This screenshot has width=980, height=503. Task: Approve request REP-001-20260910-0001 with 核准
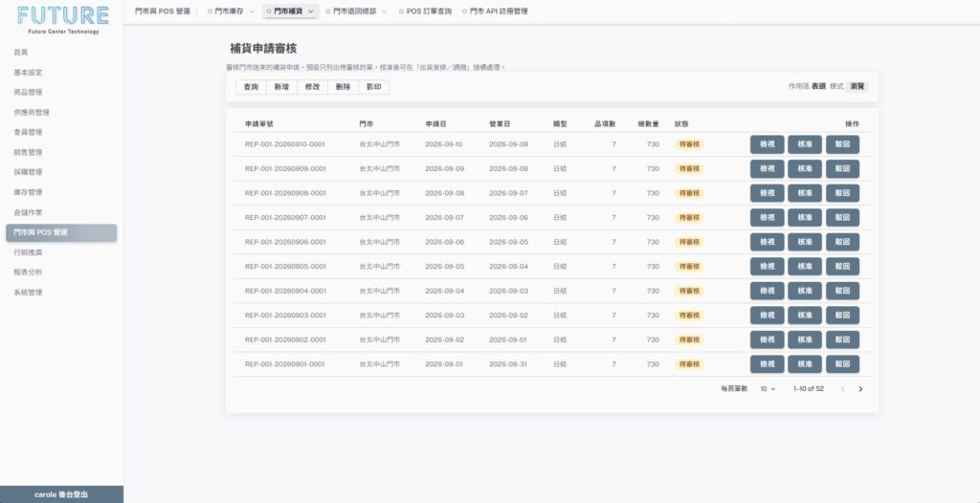click(x=804, y=144)
